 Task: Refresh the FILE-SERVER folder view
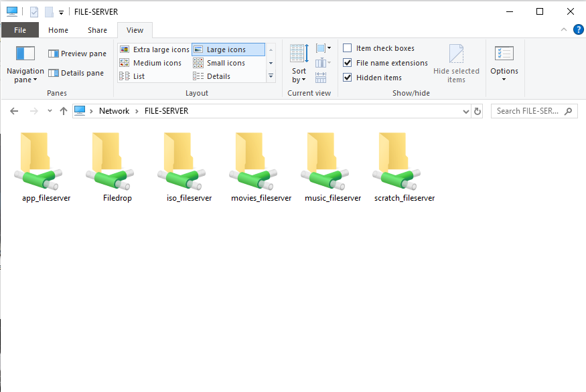click(478, 111)
